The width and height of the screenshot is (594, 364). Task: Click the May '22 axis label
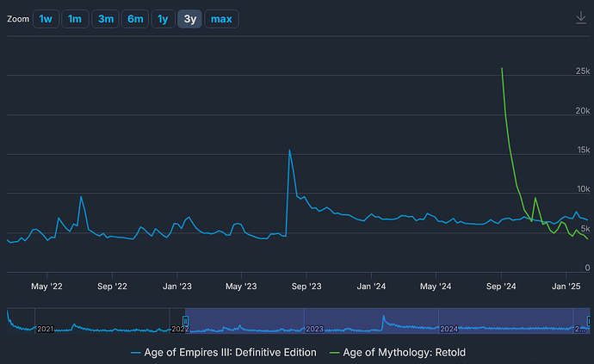coord(46,287)
